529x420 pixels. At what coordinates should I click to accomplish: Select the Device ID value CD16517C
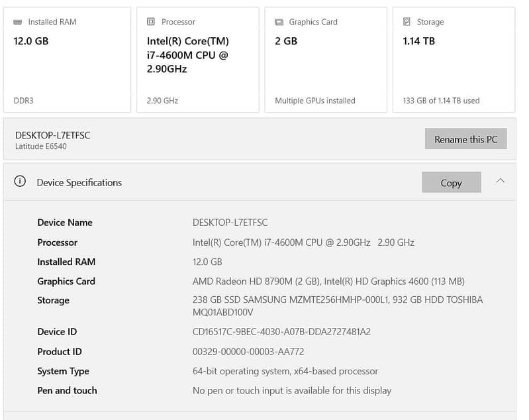[281, 332]
